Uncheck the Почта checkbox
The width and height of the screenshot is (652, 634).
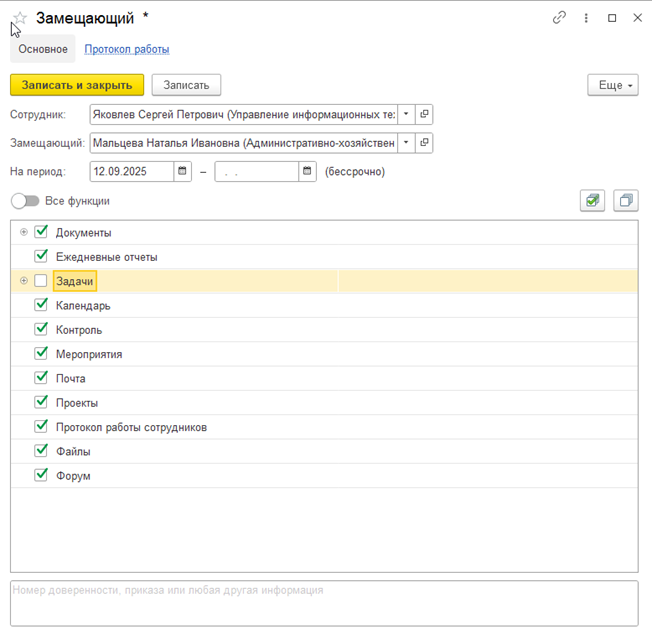pos(41,378)
